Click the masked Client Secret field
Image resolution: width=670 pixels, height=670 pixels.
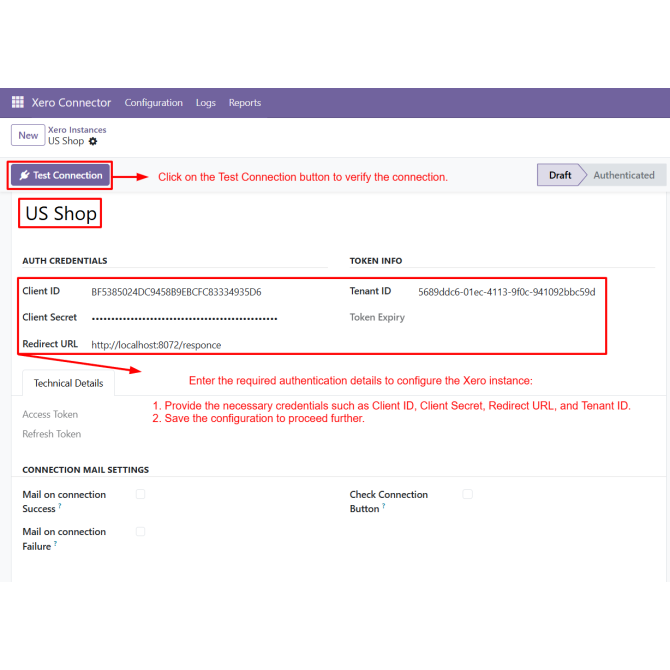[184, 318]
